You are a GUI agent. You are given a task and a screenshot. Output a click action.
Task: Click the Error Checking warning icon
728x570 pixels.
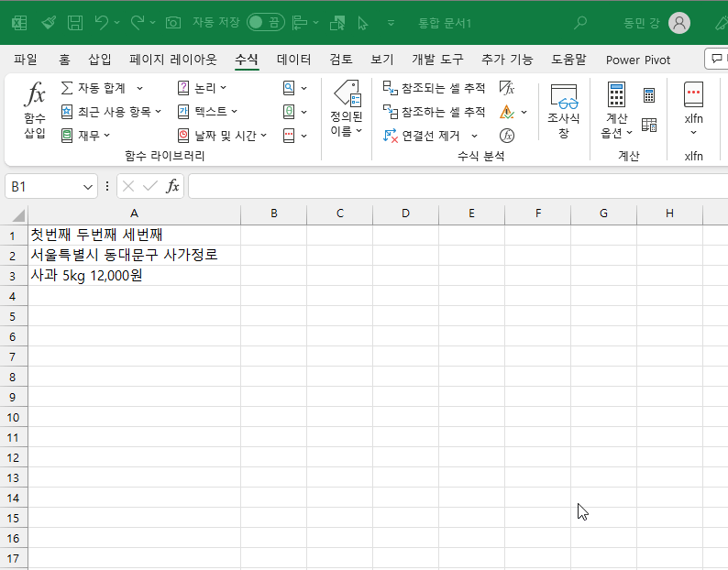[506, 112]
